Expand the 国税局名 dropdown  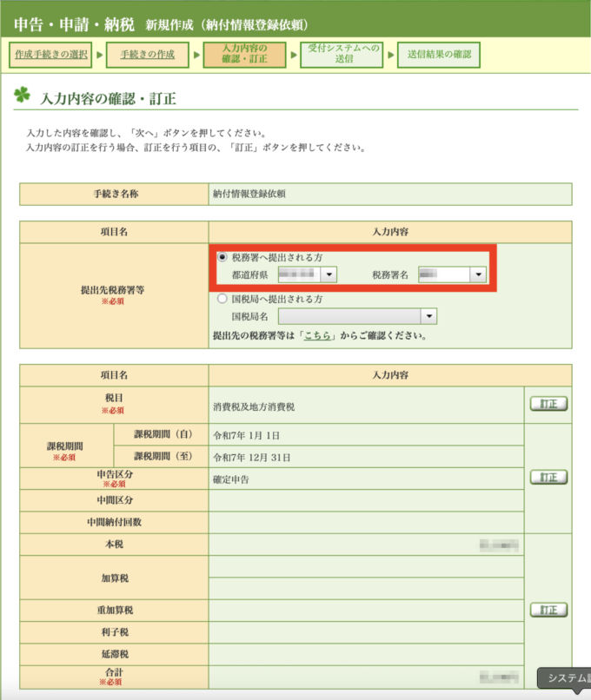click(357, 316)
